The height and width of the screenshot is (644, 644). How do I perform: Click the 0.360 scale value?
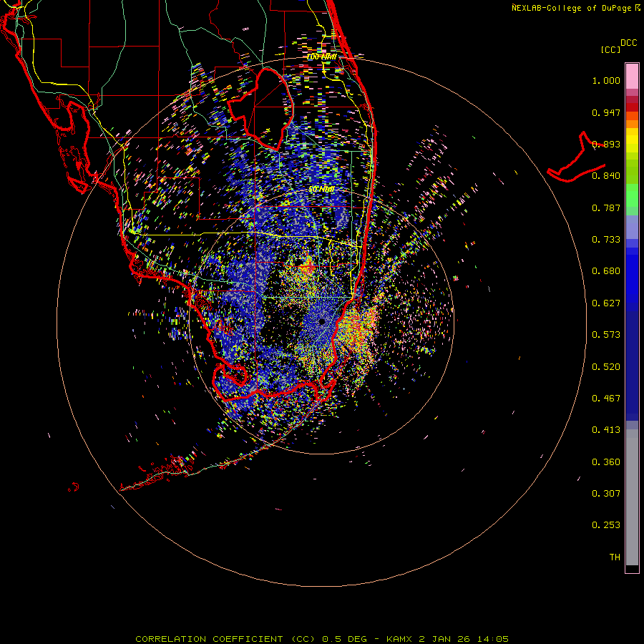pyautogui.click(x=606, y=462)
